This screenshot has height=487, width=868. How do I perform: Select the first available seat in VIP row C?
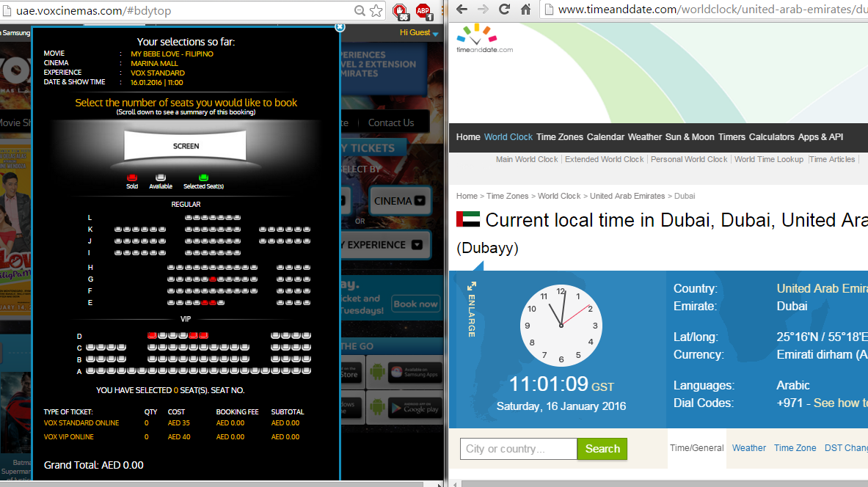[x=90, y=347]
